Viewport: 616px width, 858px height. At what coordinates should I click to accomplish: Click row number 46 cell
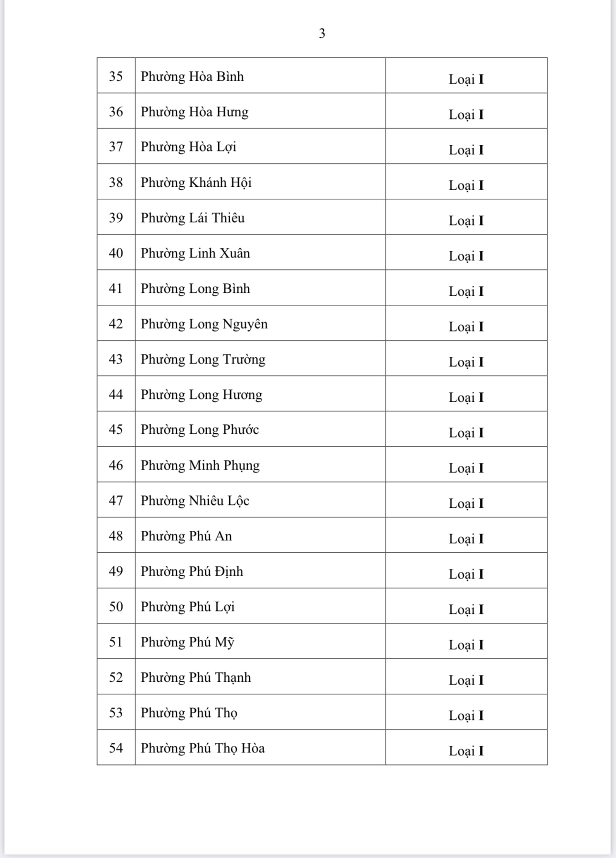pos(116,465)
